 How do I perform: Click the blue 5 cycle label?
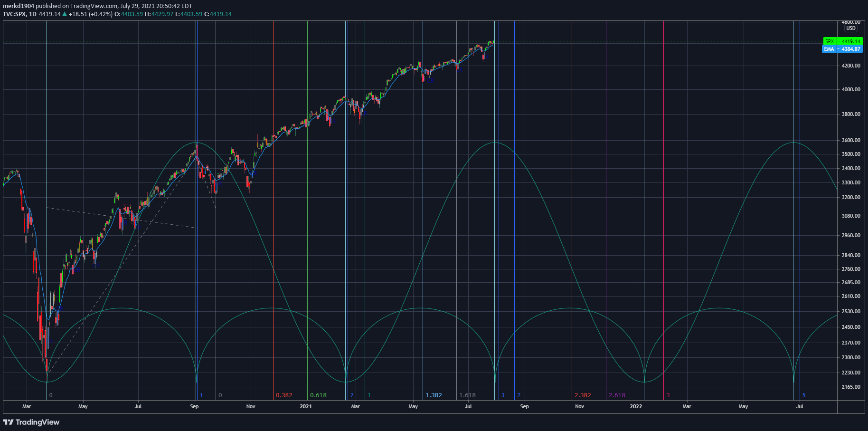(x=804, y=395)
